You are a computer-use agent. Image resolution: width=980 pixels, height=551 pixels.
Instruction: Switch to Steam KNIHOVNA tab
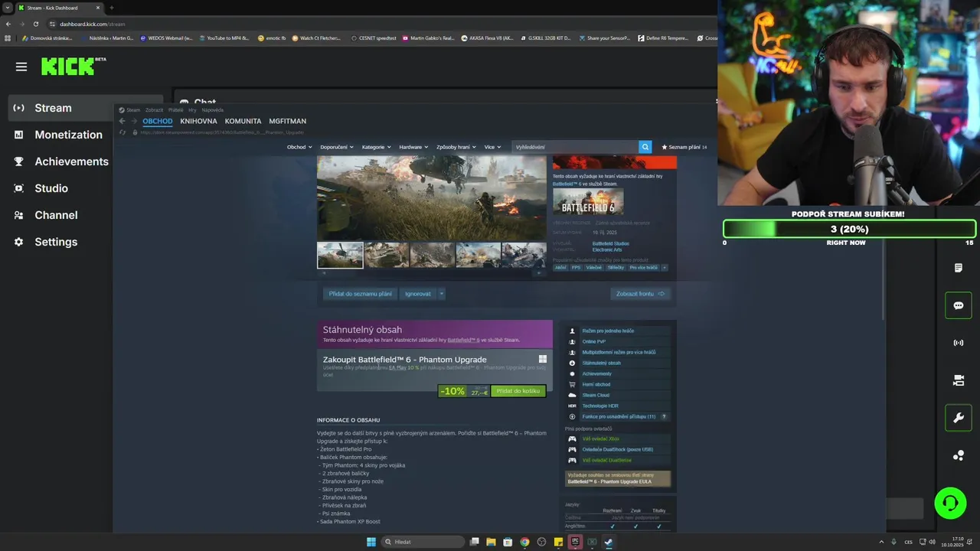(198, 121)
